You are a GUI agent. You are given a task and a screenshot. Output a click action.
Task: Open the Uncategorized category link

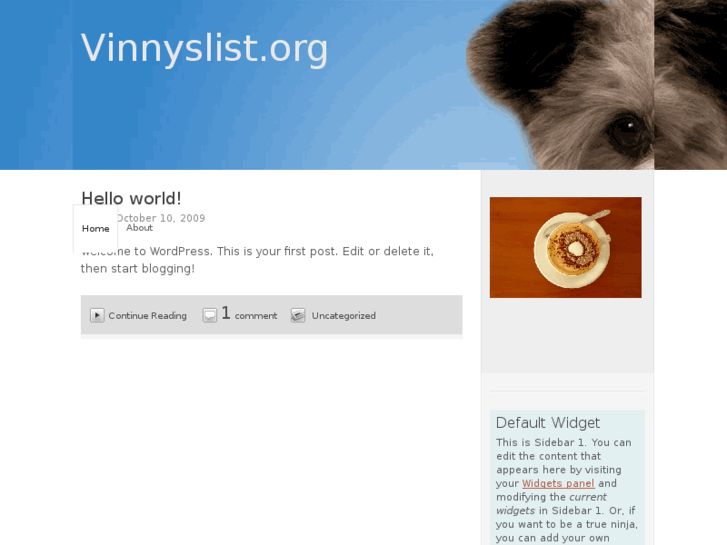click(344, 316)
